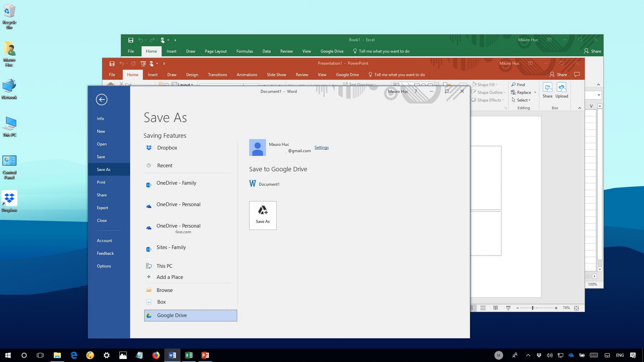This screenshot has width=644, height=362.
Task: Expand PowerPoint quick access customize arrow
Action: (164, 64)
